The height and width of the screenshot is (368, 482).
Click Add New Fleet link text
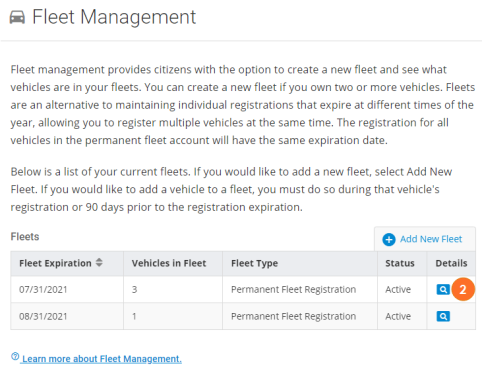click(x=431, y=239)
